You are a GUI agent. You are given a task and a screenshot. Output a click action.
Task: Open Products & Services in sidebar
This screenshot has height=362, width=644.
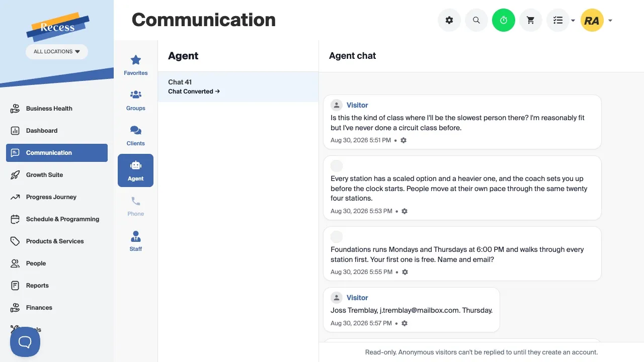[57, 241]
